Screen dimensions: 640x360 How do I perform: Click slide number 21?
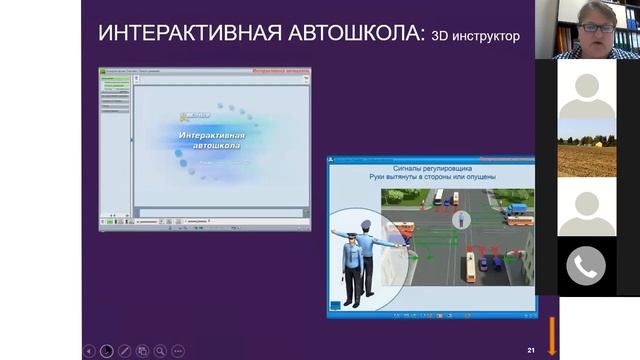click(531, 350)
